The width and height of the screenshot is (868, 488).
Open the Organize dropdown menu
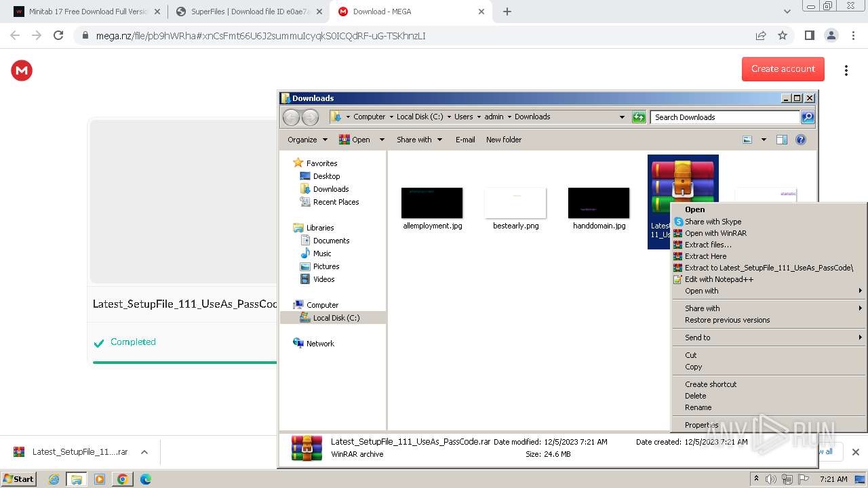tap(307, 140)
